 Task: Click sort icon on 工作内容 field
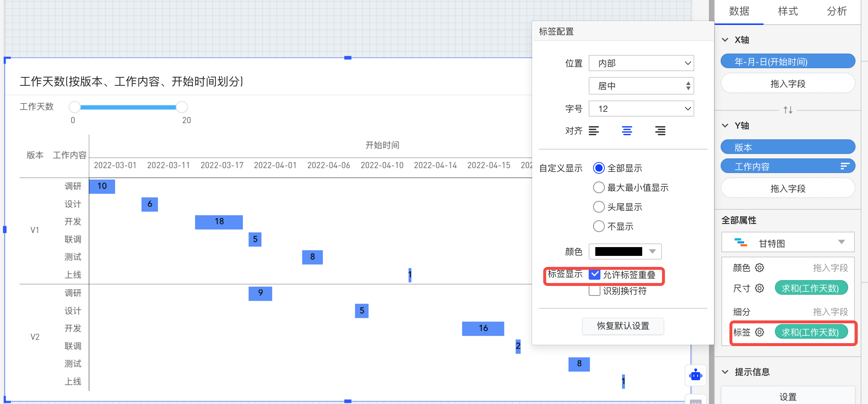pyautogui.click(x=845, y=166)
